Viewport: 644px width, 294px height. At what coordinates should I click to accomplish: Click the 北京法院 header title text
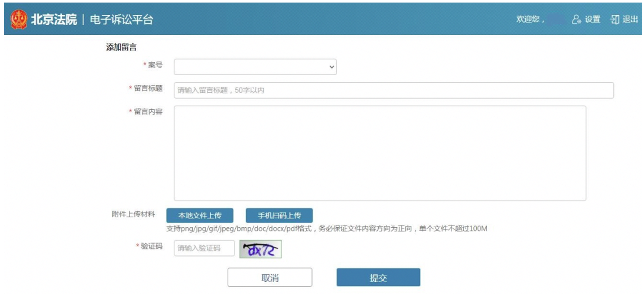pos(54,20)
